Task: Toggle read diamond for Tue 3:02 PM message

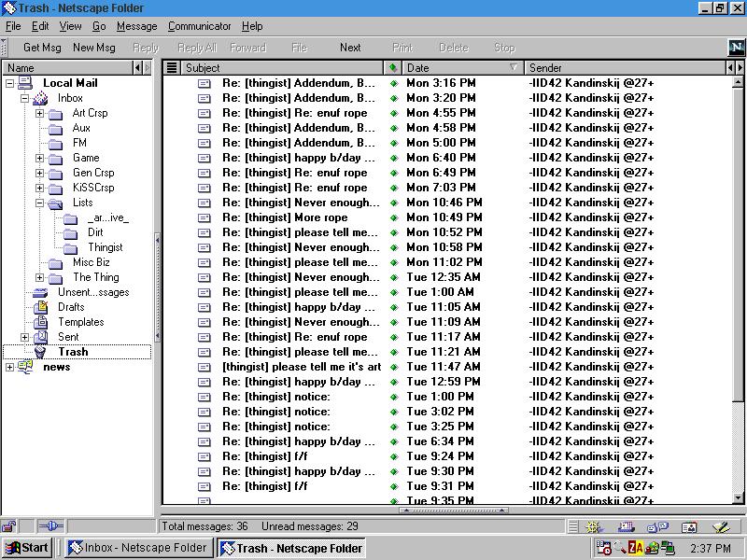Action: (x=393, y=412)
